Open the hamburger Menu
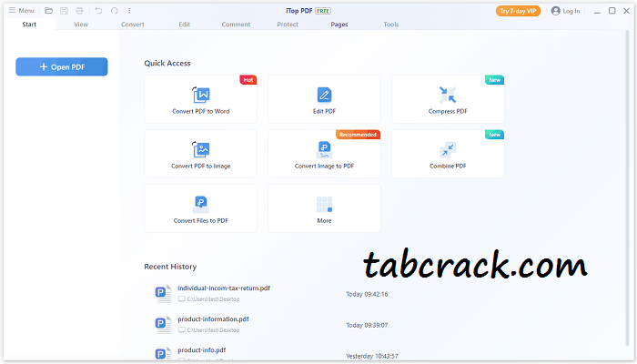637x364 pixels. pyautogui.click(x=21, y=11)
